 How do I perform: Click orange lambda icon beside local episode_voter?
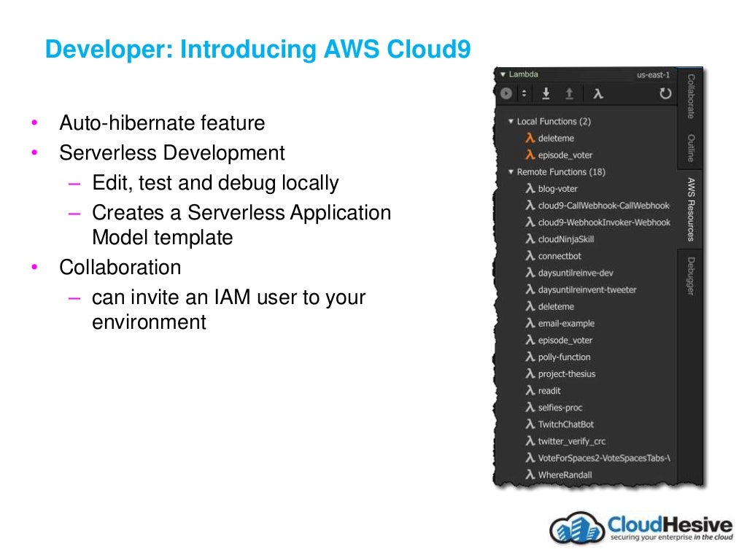530,155
